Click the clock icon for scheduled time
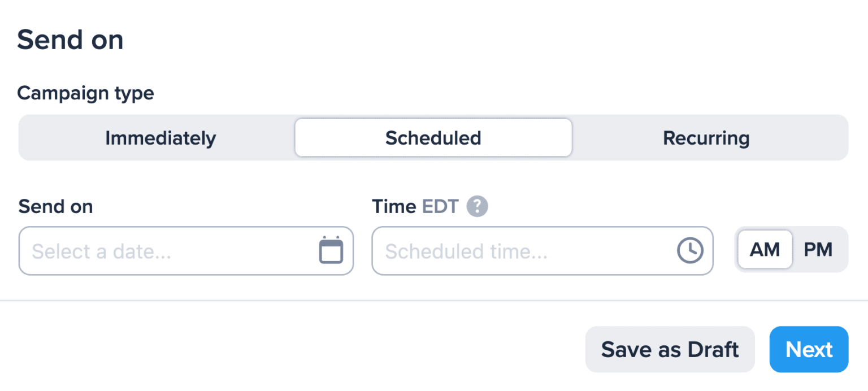 (689, 250)
